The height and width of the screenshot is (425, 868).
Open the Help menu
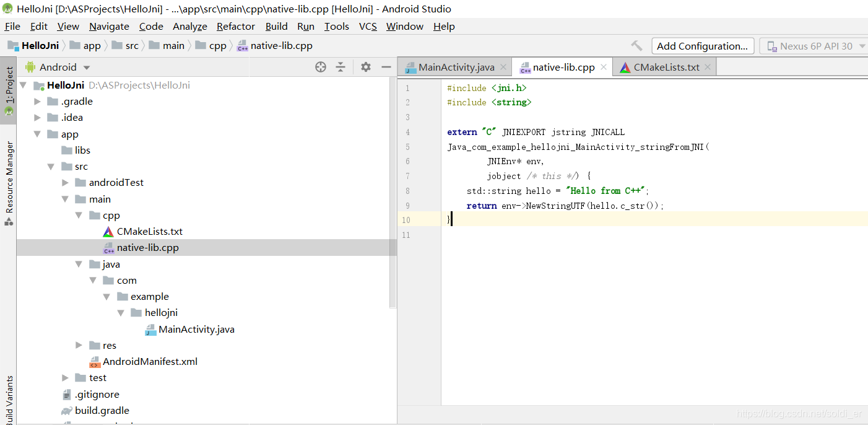[x=444, y=26]
